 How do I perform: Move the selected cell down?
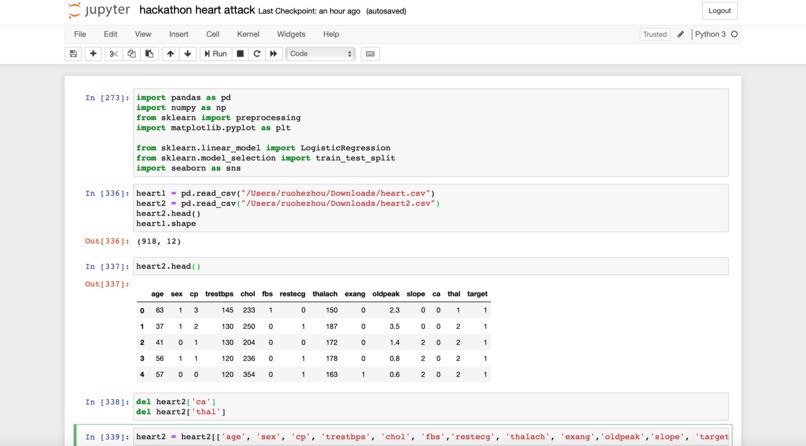point(188,53)
